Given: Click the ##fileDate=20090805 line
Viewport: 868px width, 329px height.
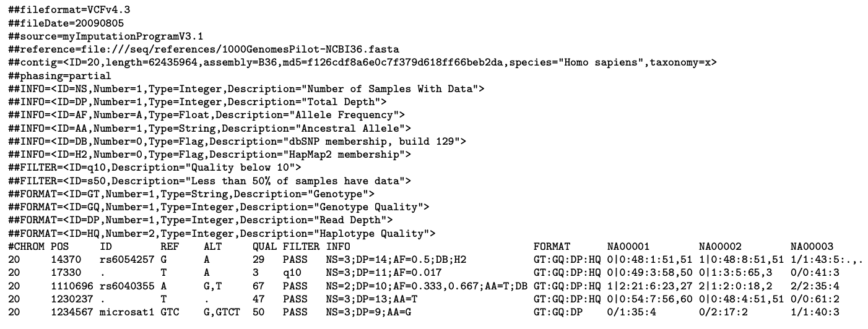Looking at the screenshot, I should click(66, 23).
